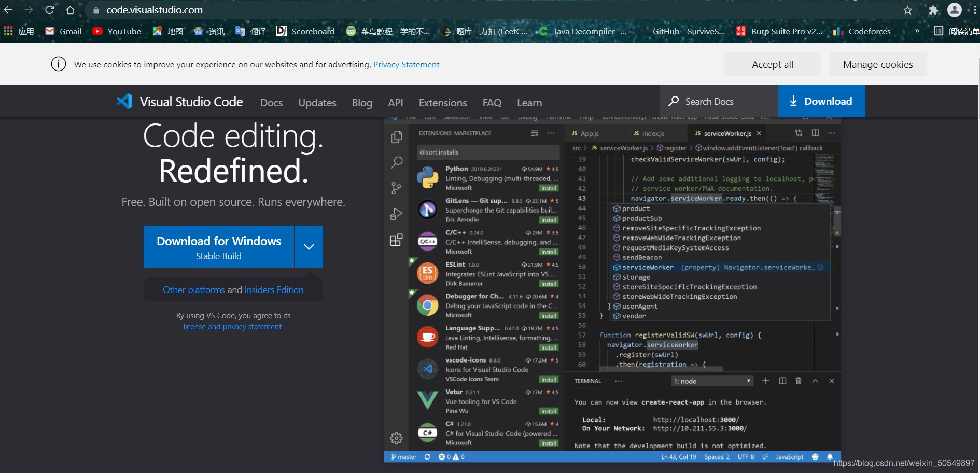Open the Docs menu item

click(x=271, y=103)
